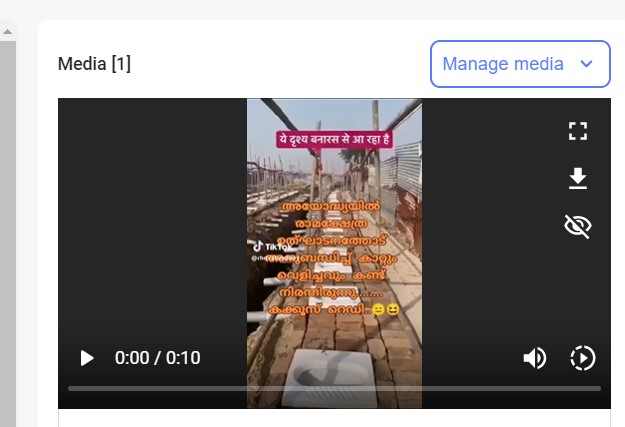Click the orange Malayalam text overlay
The image size is (625, 427).
pos(334,258)
